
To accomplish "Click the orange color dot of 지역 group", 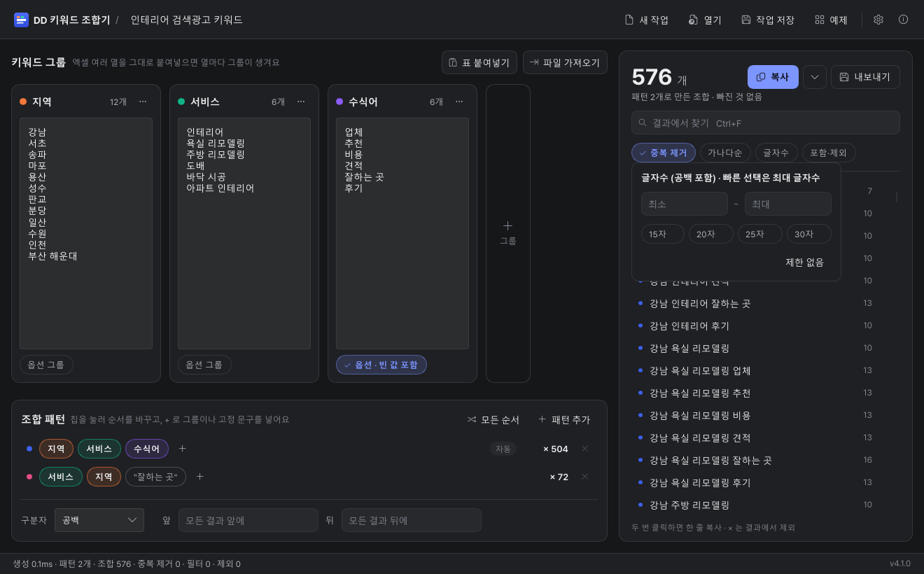I will [x=23, y=101].
